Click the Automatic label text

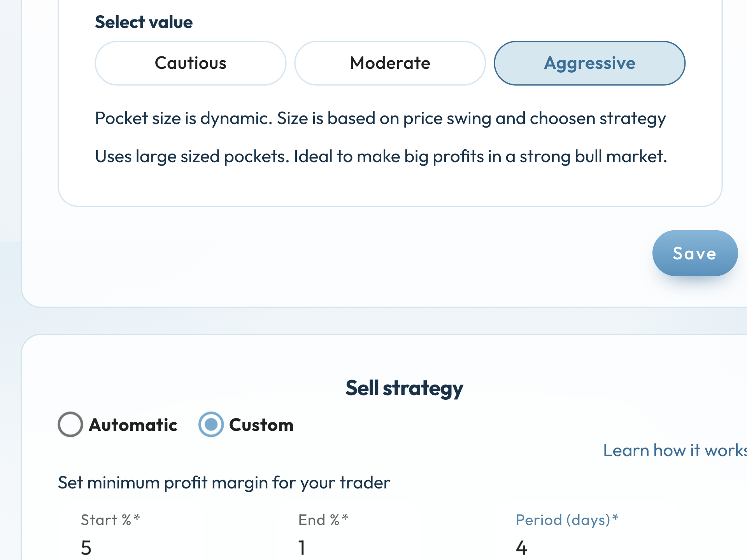[133, 425]
